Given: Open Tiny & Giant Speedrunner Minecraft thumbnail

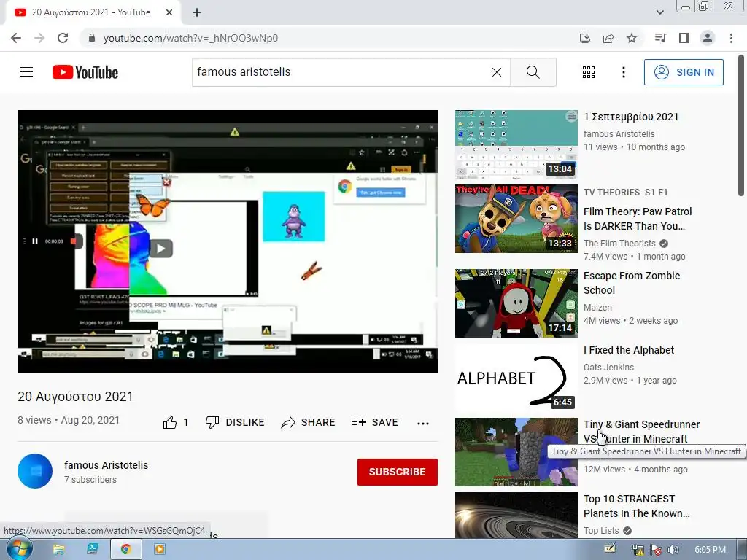Looking at the screenshot, I should click(x=516, y=452).
